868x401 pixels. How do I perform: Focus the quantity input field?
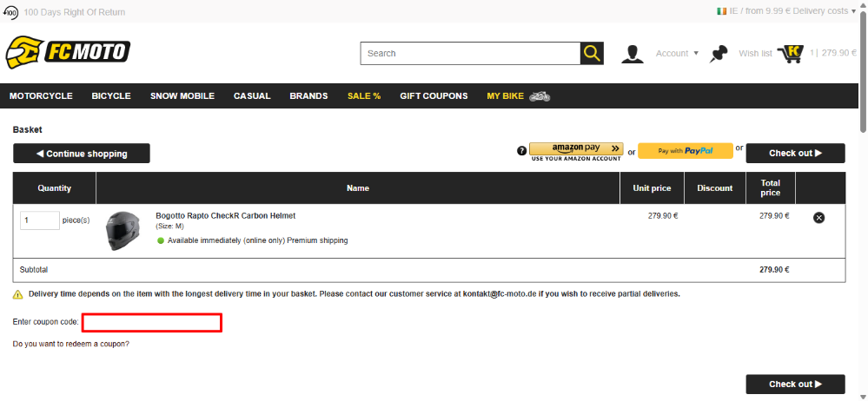pyautogui.click(x=40, y=220)
